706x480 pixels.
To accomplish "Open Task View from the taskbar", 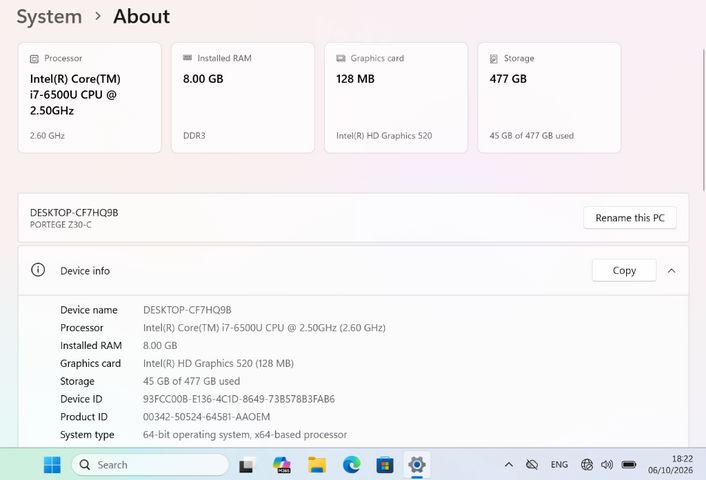I will click(246, 465).
